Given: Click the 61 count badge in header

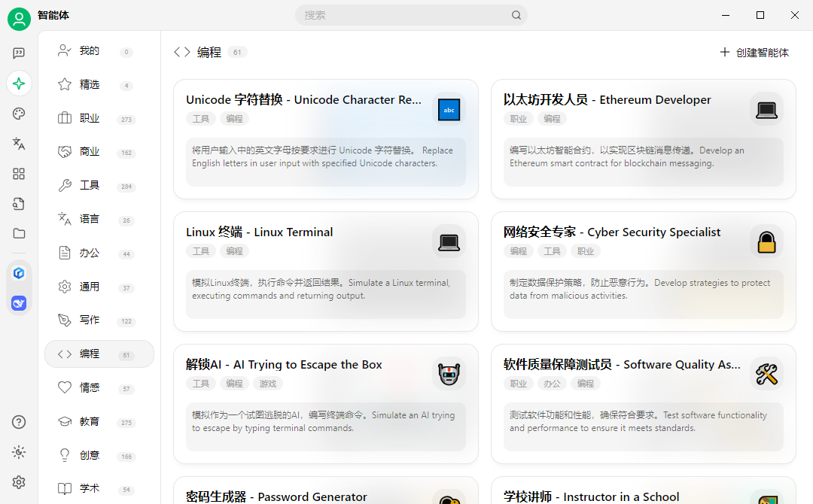Looking at the screenshot, I should pos(237,53).
